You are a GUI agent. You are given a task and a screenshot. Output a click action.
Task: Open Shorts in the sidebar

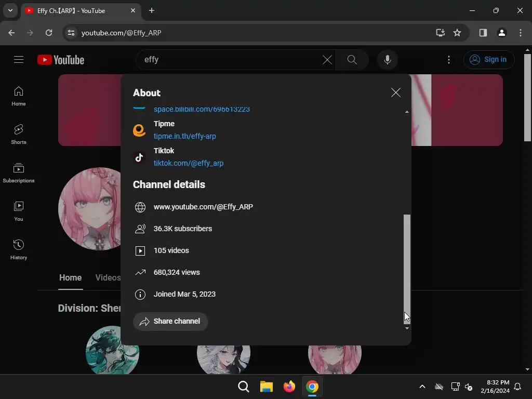click(x=19, y=135)
